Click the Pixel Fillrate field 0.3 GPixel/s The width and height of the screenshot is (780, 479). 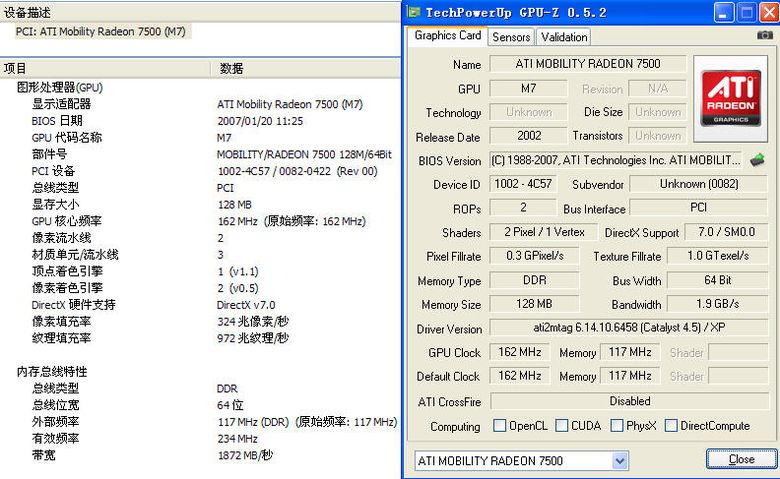point(534,256)
